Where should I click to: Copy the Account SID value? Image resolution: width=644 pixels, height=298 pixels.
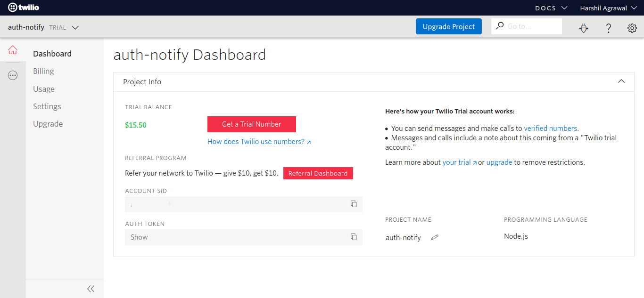354,204
